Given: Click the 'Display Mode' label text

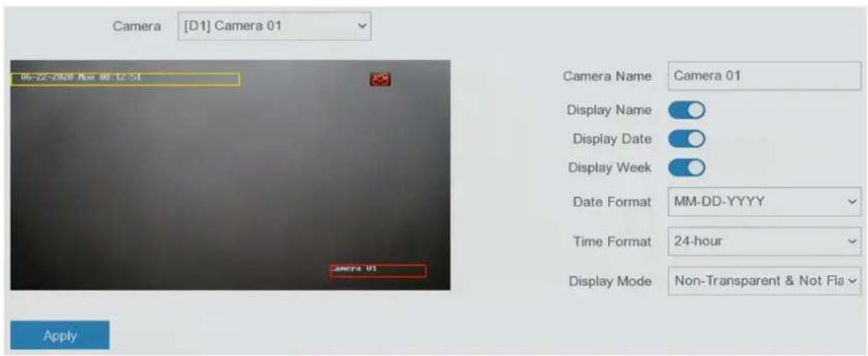Looking at the screenshot, I should coord(610,281).
